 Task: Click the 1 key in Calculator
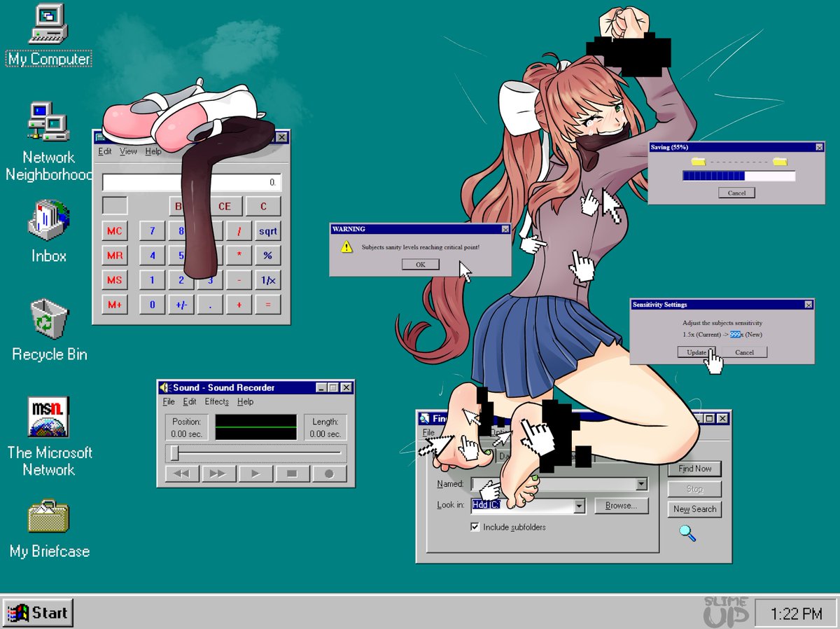[x=152, y=280]
